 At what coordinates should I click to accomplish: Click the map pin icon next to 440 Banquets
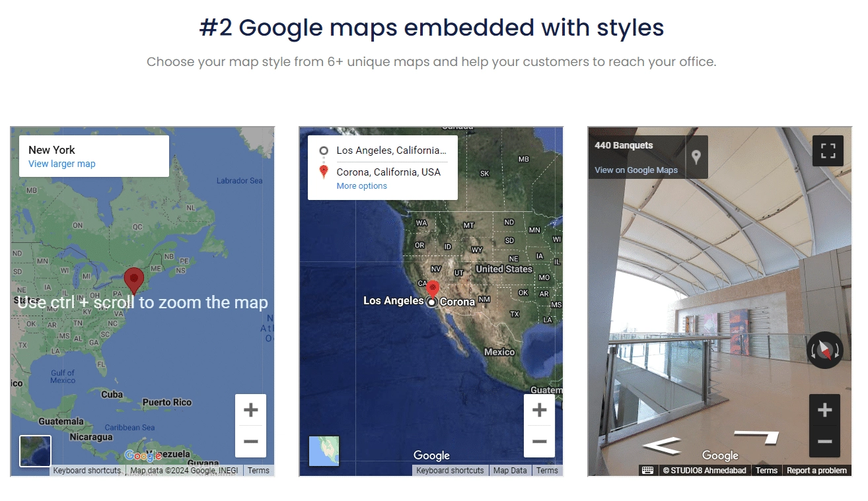pyautogui.click(x=696, y=157)
